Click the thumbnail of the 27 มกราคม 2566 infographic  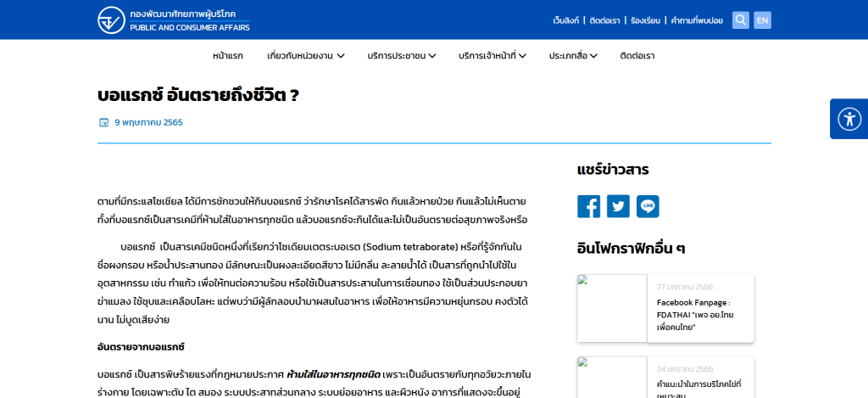pyautogui.click(x=612, y=308)
